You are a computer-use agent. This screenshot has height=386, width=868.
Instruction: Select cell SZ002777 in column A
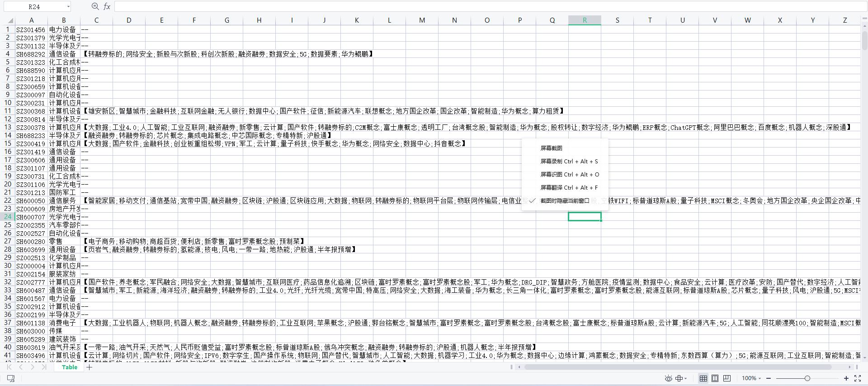(31, 282)
